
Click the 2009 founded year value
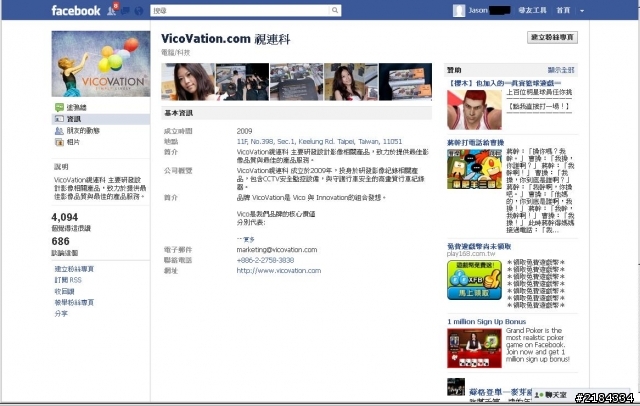coord(244,131)
